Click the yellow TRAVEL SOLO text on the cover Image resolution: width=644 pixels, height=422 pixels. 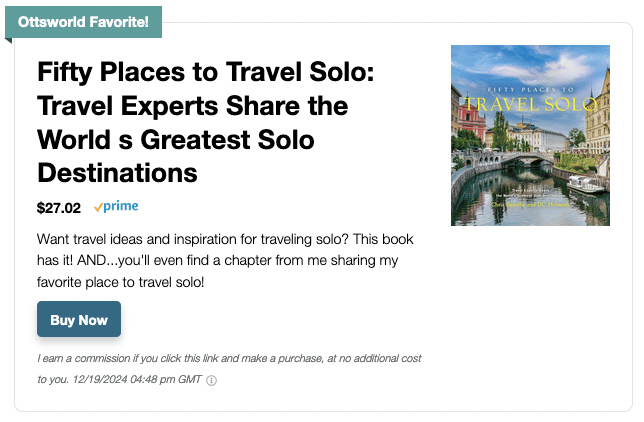530,105
